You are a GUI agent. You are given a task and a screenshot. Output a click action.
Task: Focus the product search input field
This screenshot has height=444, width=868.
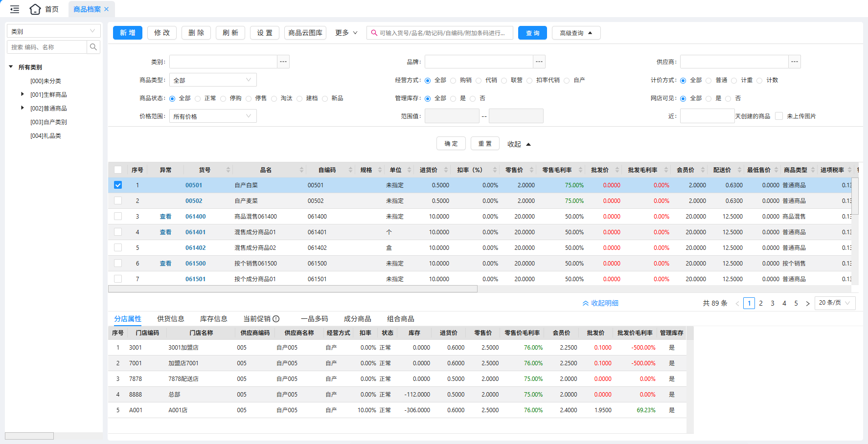tap(440, 33)
